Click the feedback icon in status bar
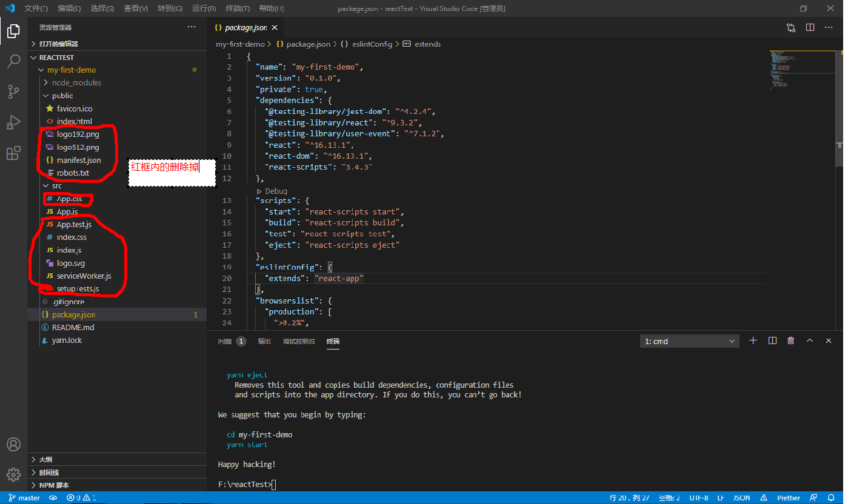This screenshot has width=868, height=504. [x=813, y=498]
